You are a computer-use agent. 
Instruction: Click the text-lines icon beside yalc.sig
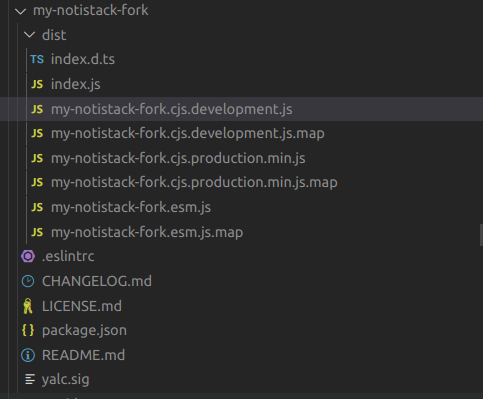coord(30,379)
